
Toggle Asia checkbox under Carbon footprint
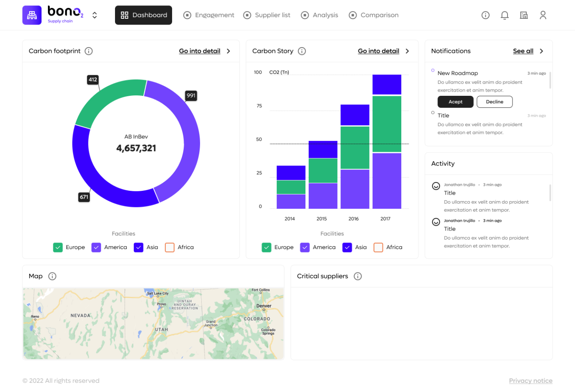(138, 247)
